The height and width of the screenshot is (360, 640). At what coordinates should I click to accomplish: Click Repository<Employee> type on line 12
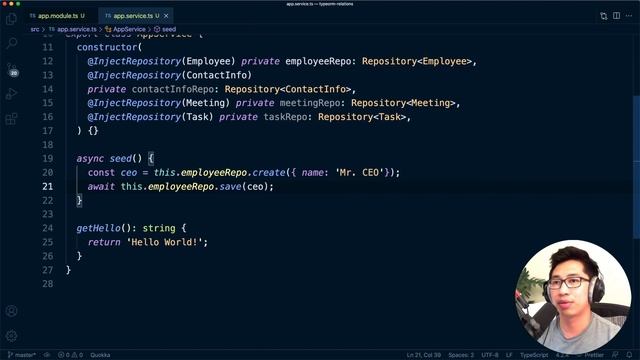(417, 61)
